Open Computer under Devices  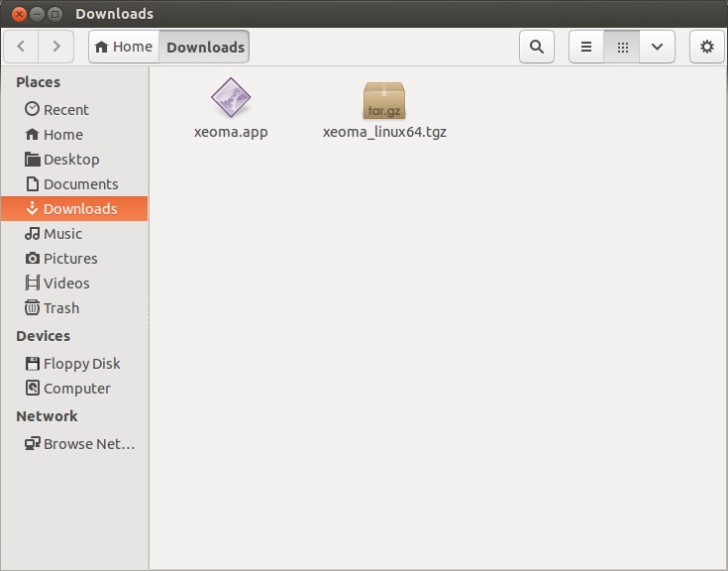[76, 389]
